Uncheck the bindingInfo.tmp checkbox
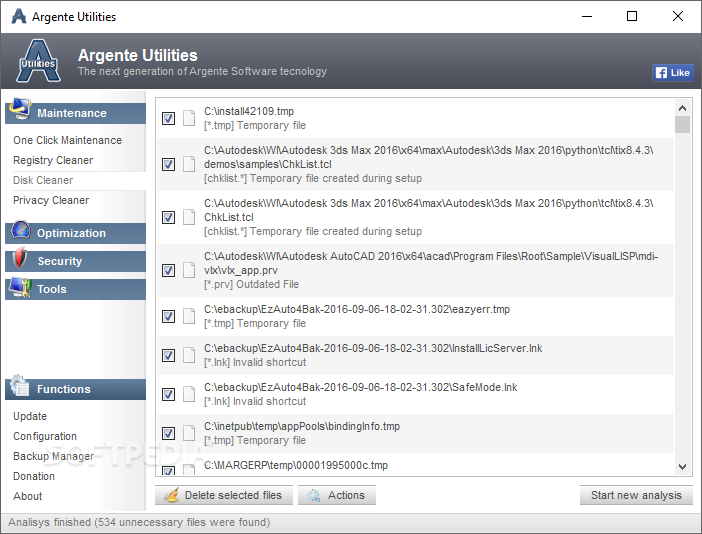 pos(168,433)
